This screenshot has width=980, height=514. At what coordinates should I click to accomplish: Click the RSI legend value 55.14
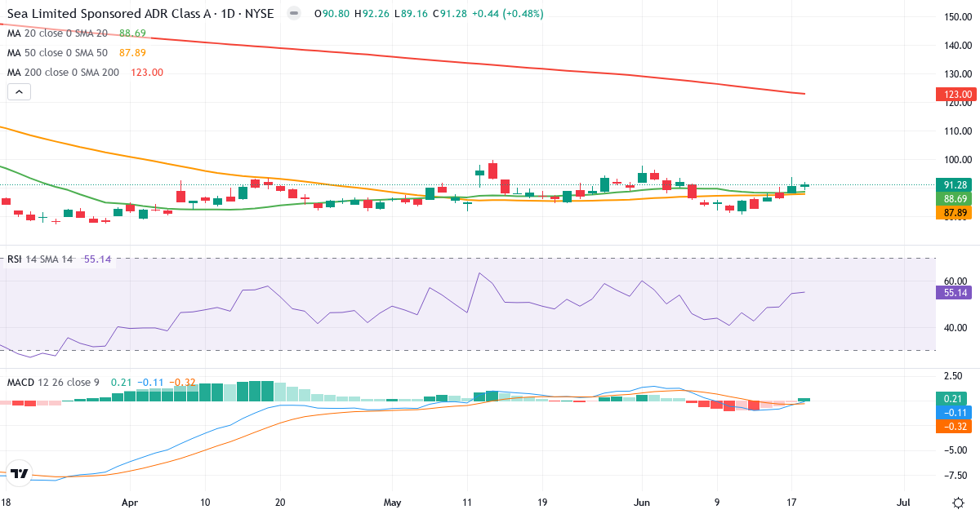(97, 259)
